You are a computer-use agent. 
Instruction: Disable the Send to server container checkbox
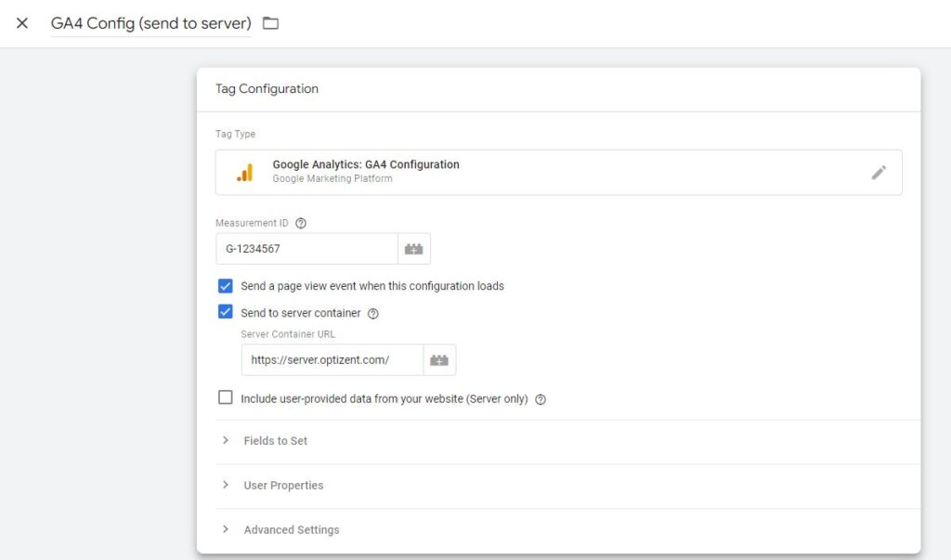pos(225,313)
